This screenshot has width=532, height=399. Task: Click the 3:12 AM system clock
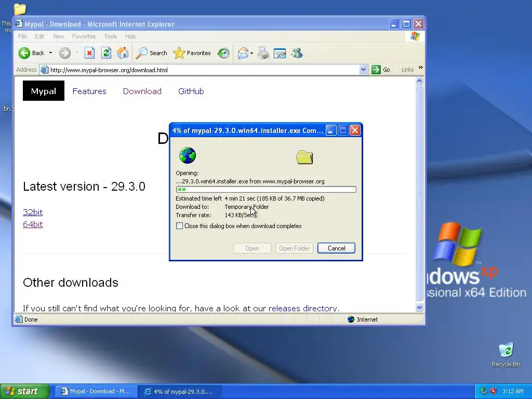click(x=513, y=391)
